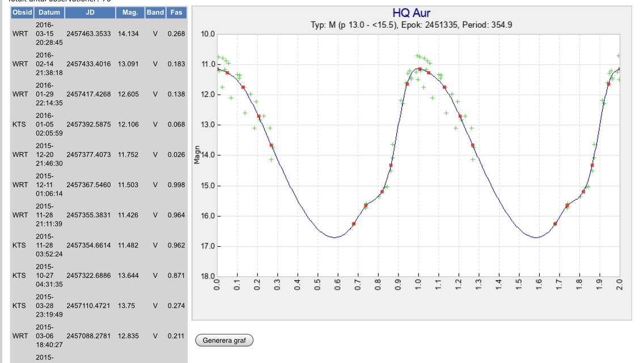Click the Obsid column header
Screen dimensions: 644x363
coord(22,12)
